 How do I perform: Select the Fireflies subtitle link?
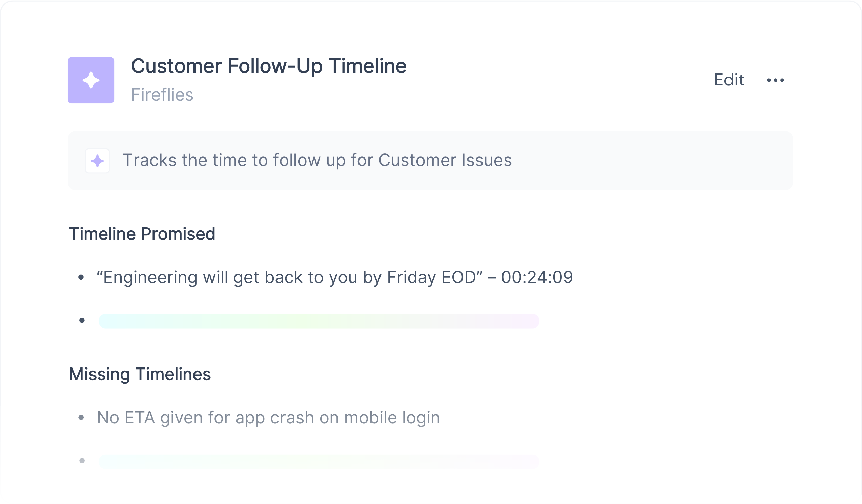[162, 95]
